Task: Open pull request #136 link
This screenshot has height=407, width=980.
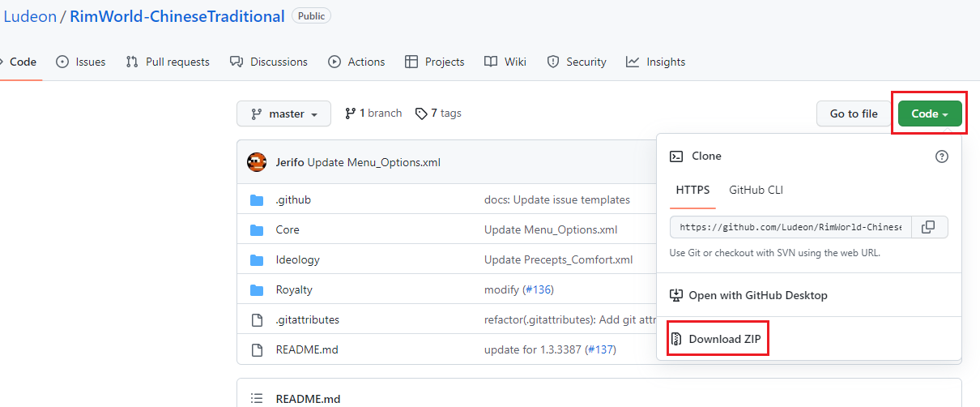Action: pos(538,289)
